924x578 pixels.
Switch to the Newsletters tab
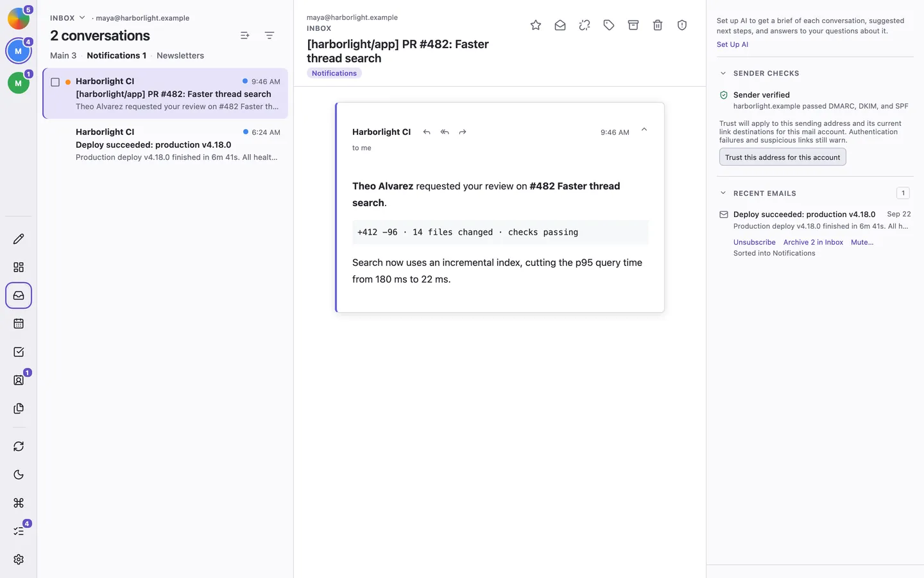click(180, 55)
